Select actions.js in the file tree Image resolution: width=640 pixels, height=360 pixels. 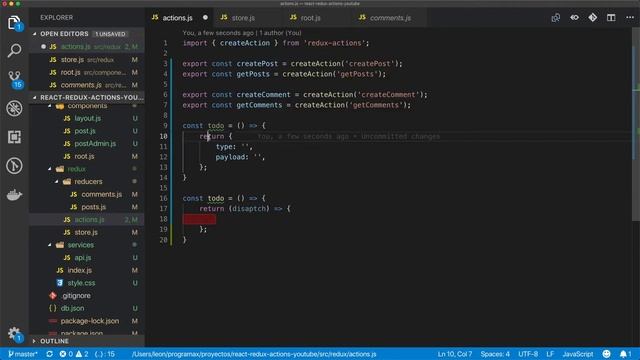click(87, 220)
